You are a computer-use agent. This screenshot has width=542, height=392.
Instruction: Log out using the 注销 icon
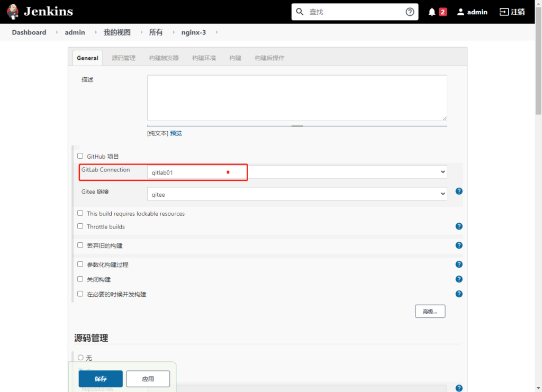(512, 12)
